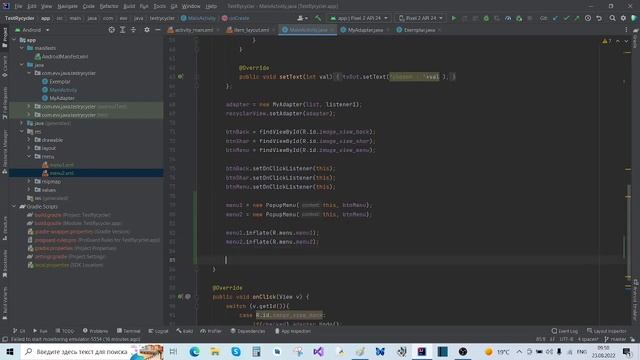The height and width of the screenshot is (360, 640).
Task: Click the Git push arrow icon
Action: click(577, 18)
